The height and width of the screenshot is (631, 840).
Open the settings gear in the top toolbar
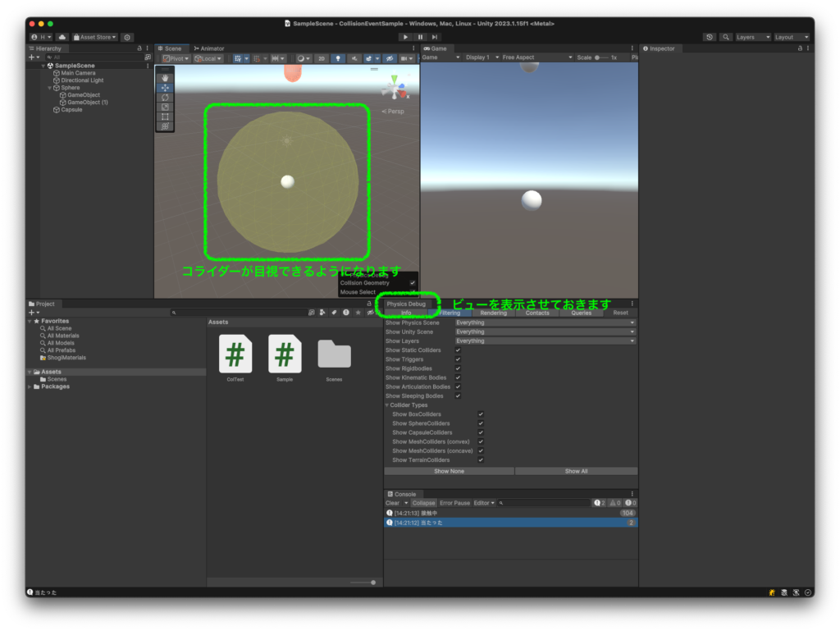tap(127, 37)
